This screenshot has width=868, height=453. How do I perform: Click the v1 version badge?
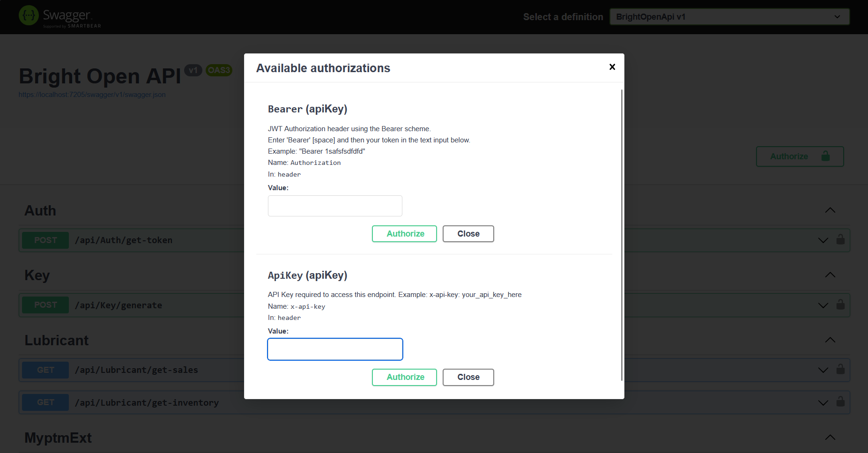click(x=193, y=70)
